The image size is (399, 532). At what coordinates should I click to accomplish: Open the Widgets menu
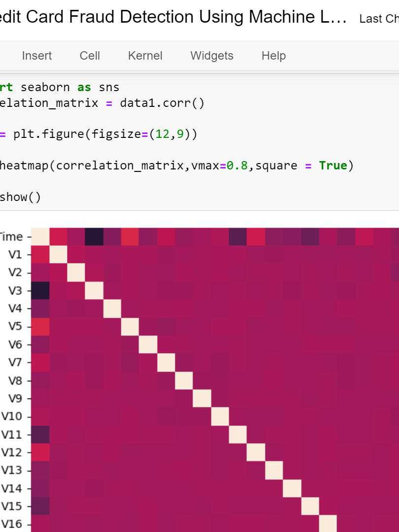[x=212, y=56]
